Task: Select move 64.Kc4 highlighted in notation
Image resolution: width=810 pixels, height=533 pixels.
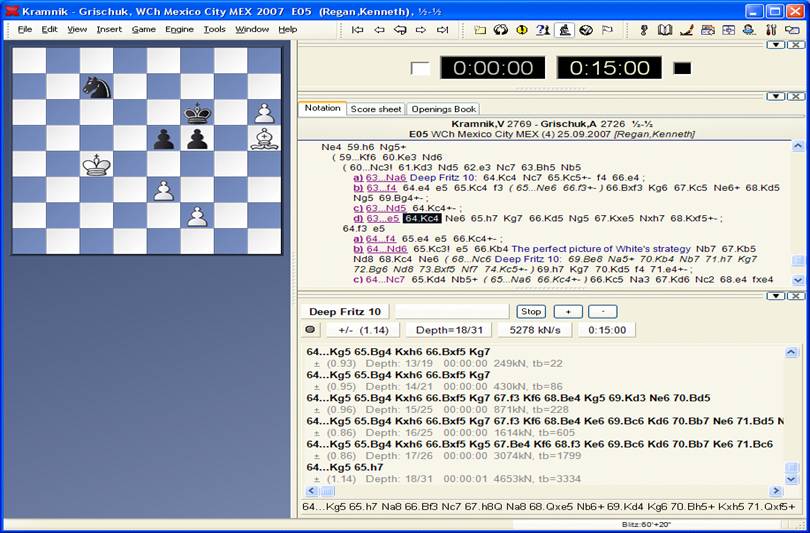Action: (422, 218)
